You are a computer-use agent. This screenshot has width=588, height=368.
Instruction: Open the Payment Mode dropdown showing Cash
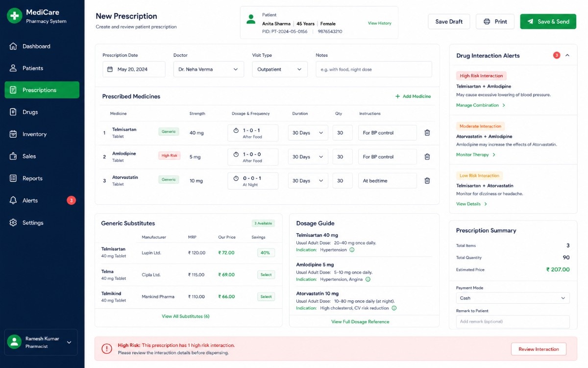(x=513, y=298)
